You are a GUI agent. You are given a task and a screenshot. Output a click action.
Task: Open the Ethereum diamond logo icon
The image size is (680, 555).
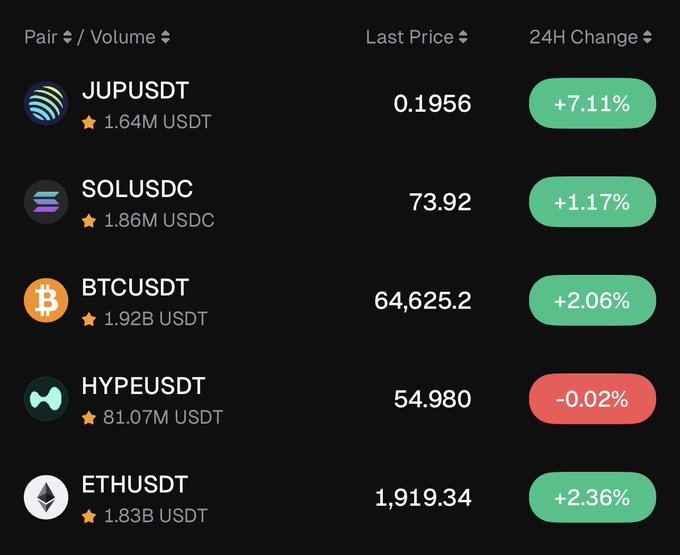click(x=46, y=497)
